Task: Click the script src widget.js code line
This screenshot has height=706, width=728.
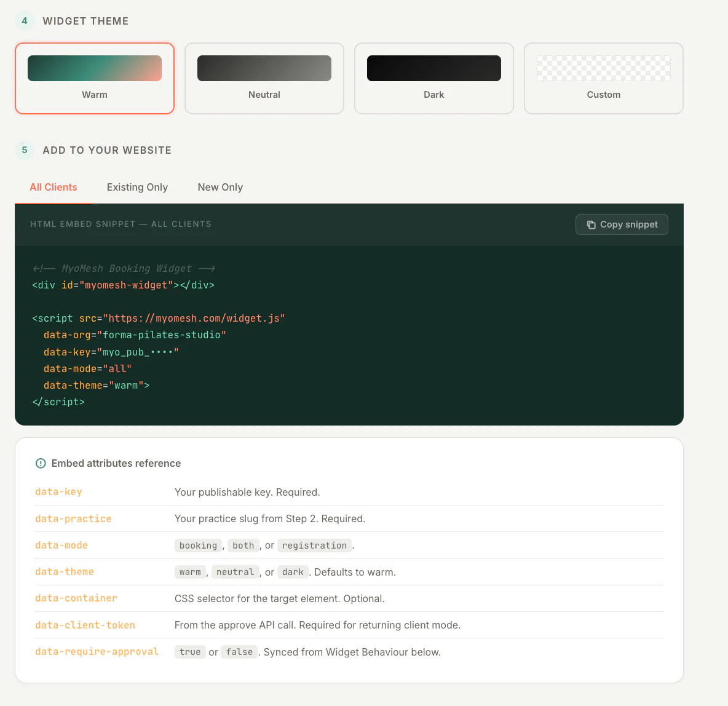Action: (x=158, y=318)
